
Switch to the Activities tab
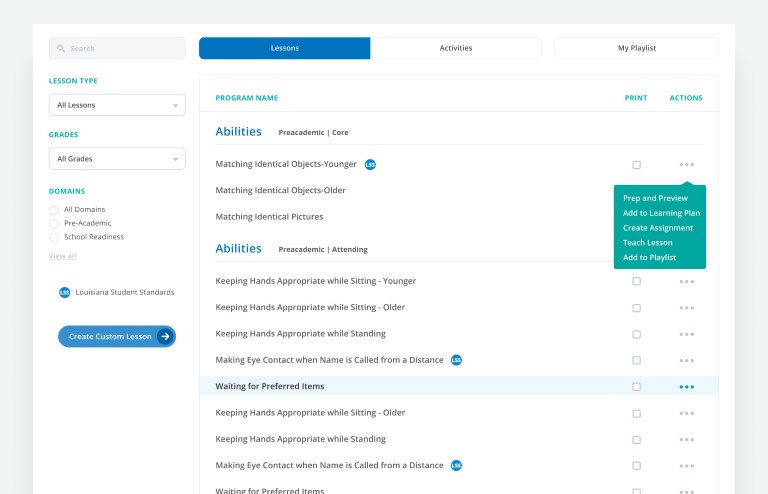click(x=456, y=48)
